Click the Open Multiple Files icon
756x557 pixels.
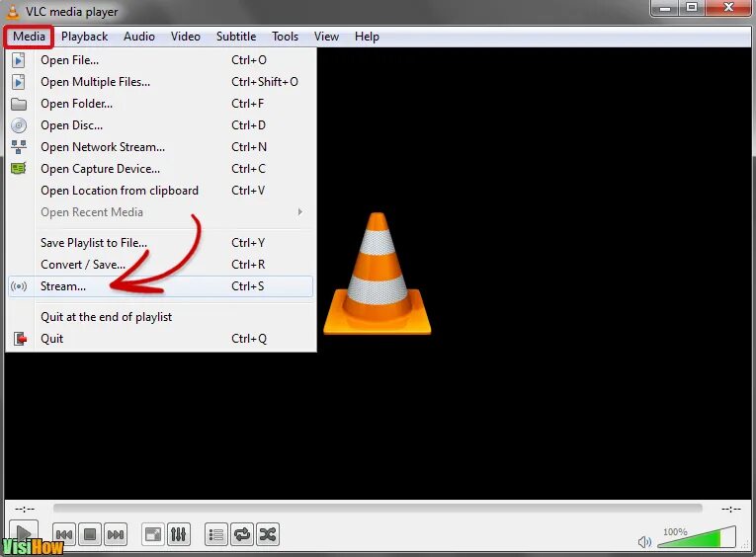19,82
